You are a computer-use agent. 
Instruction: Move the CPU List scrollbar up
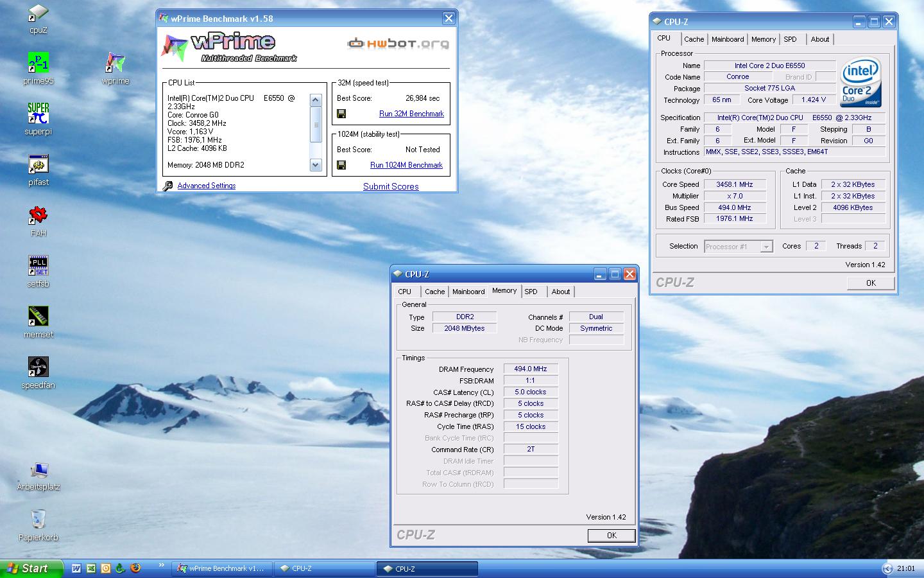click(315, 100)
